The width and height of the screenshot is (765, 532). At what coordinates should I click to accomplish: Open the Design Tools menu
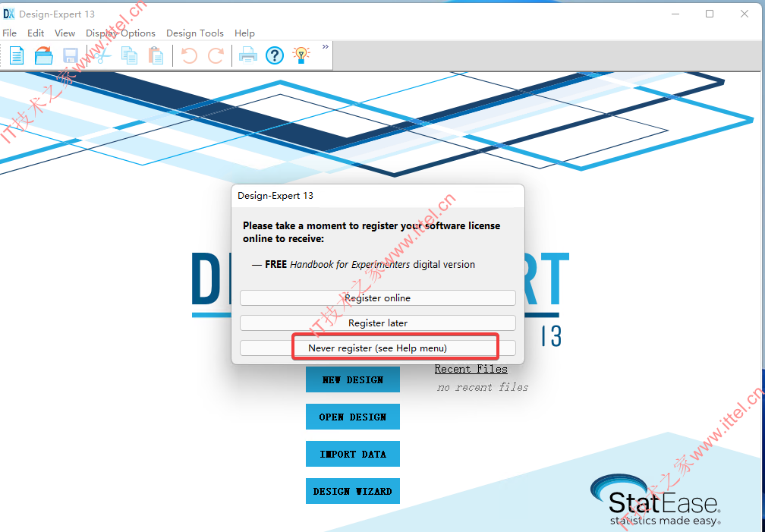(194, 33)
